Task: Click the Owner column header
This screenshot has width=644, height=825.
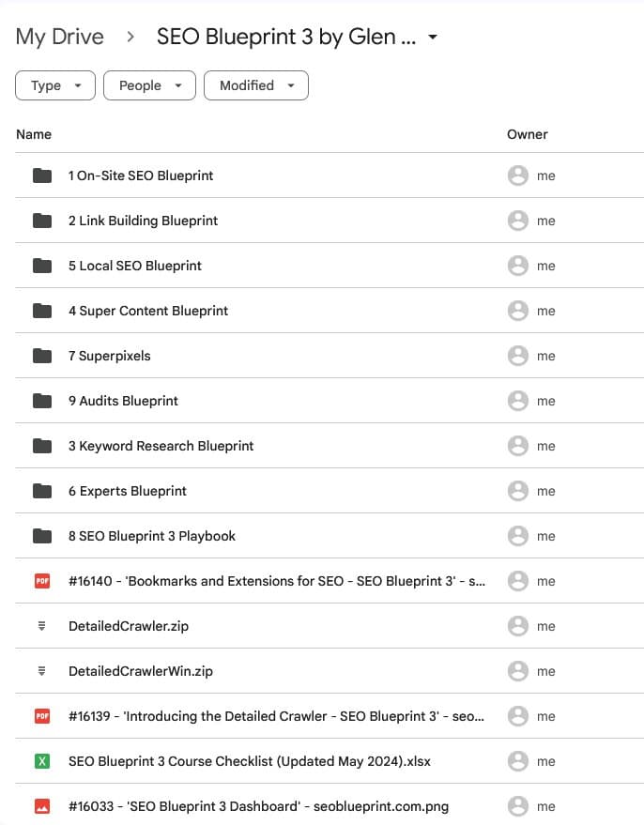Action: 527,134
